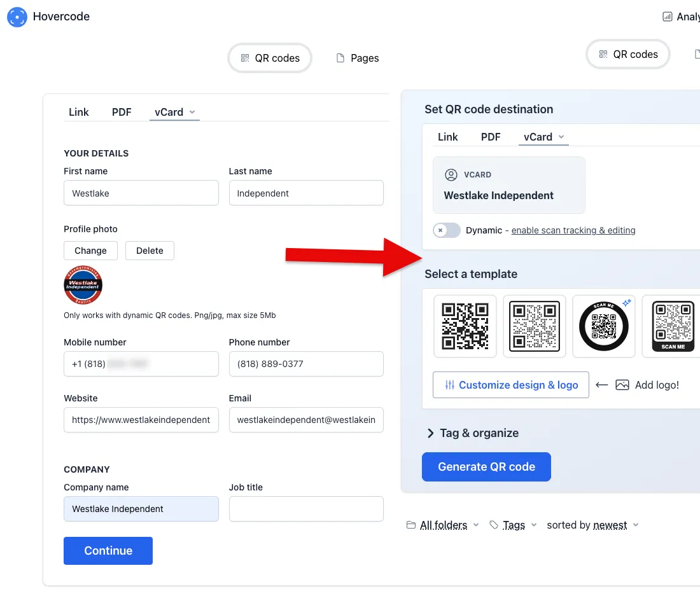700x589 pixels.
Task: Click the Westlake Independent vCard preview card
Action: click(x=509, y=184)
